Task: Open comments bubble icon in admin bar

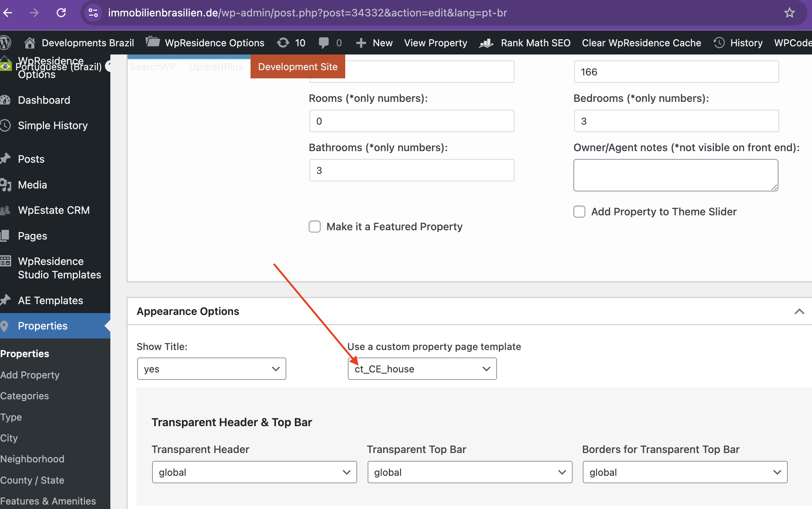Action: (x=324, y=43)
